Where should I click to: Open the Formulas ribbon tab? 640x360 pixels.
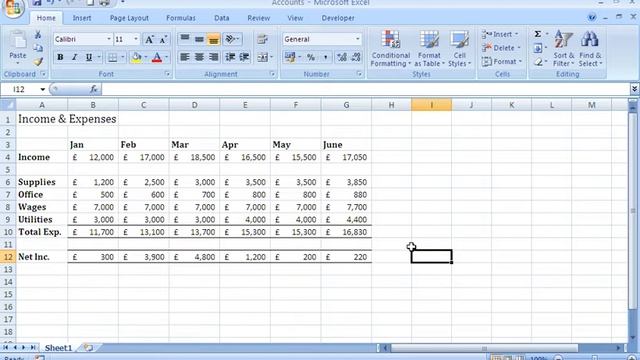click(x=181, y=18)
